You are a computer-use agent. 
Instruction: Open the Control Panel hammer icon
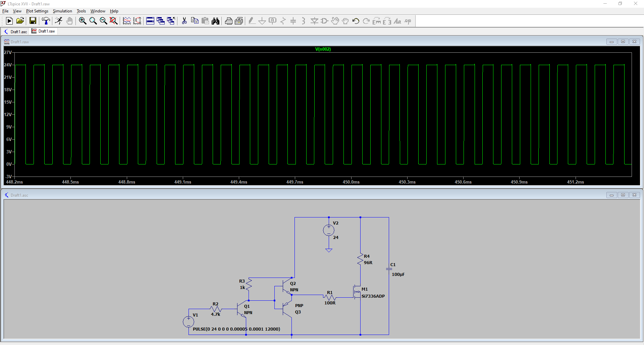coord(46,21)
